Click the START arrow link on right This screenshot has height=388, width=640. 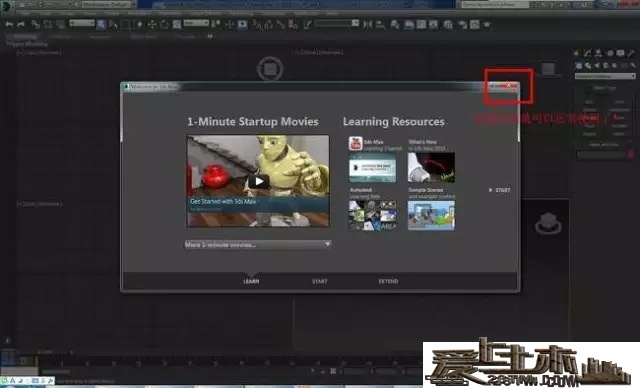[x=500, y=190]
